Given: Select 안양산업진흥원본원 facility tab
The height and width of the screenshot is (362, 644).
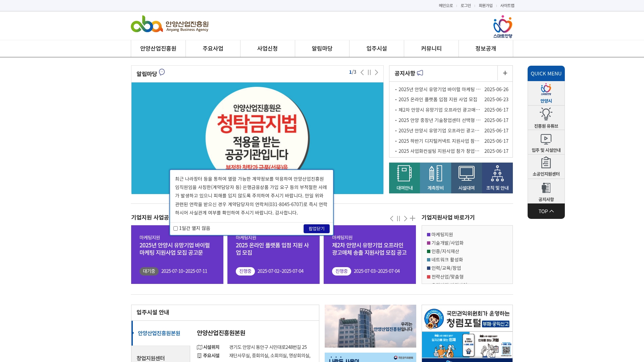Looking at the screenshot, I should pos(161,333).
